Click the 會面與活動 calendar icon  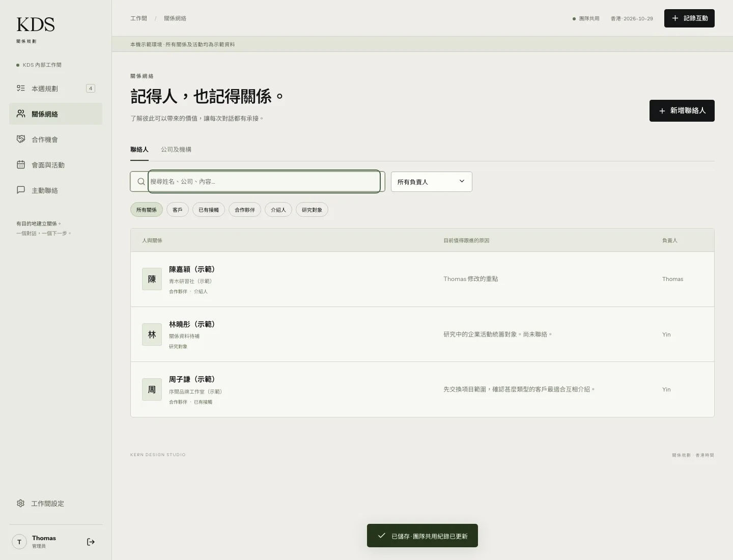(x=21, y=164)
